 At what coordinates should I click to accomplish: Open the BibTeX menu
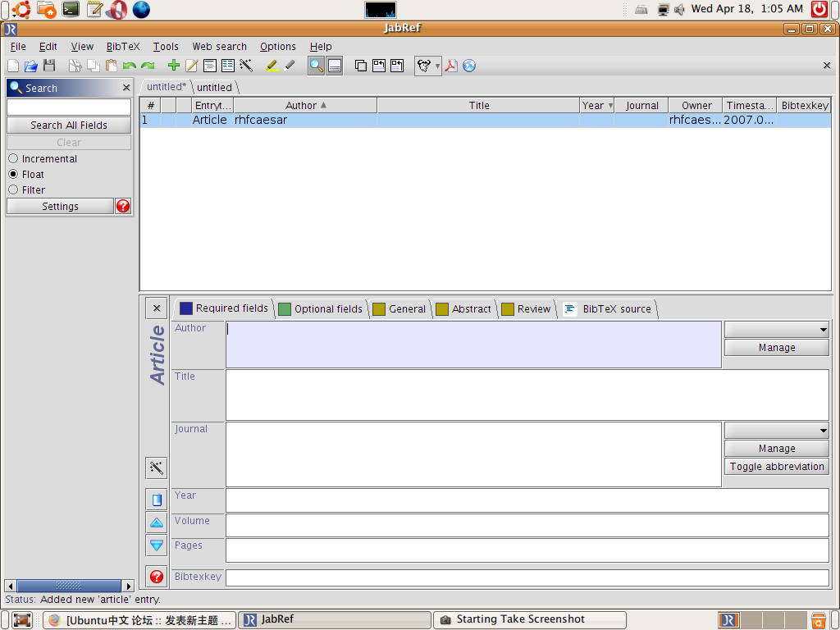[x=123, y=47]
